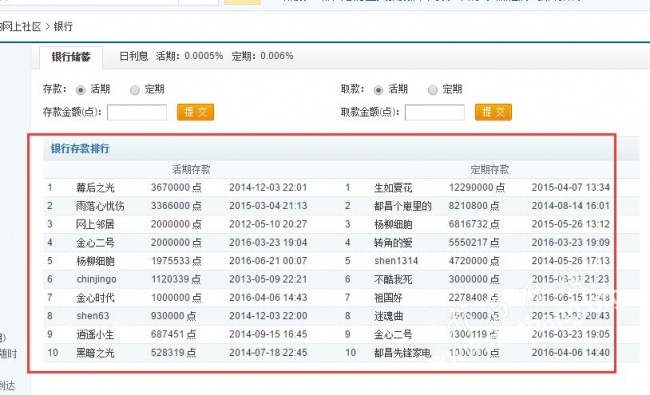Open user 都昌先锋家电

(403, 353)
